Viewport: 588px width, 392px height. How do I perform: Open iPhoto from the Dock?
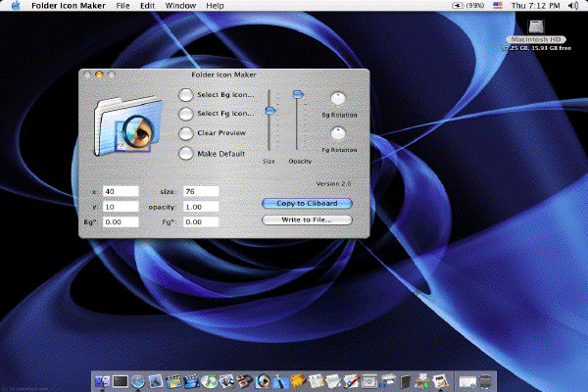pos(227,381)
